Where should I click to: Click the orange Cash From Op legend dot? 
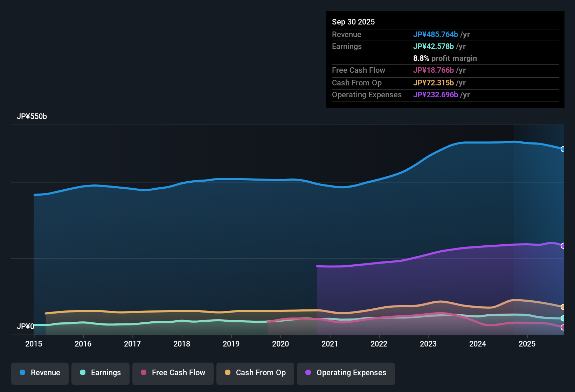(227, 373)
